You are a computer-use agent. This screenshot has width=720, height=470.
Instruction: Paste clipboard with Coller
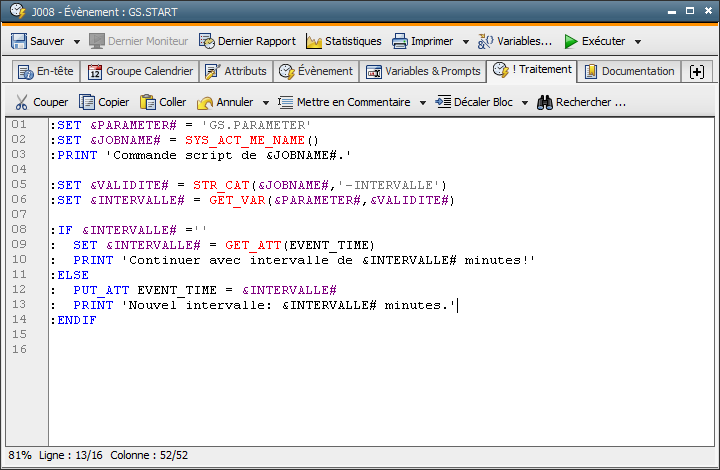[x=163, y=102]
